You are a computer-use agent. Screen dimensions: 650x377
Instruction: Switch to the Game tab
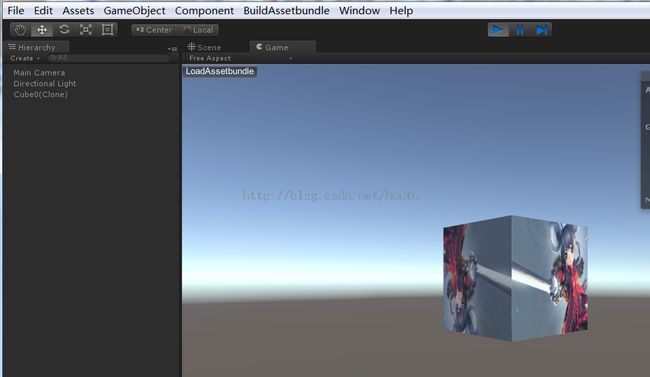283,47
